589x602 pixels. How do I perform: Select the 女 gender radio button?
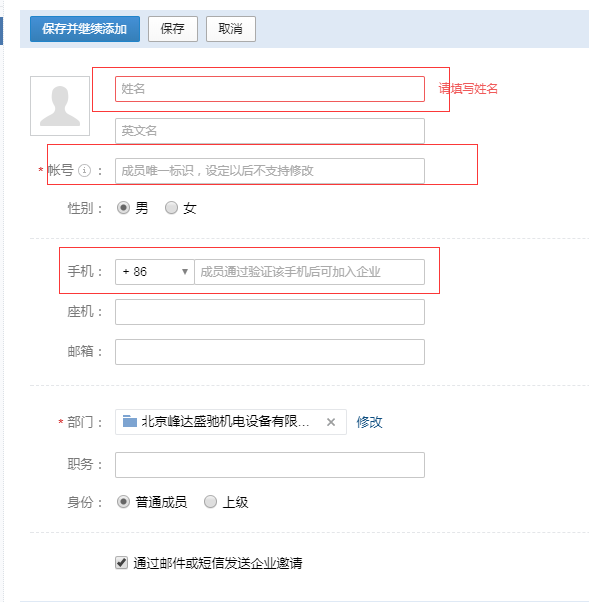point(171,208)
